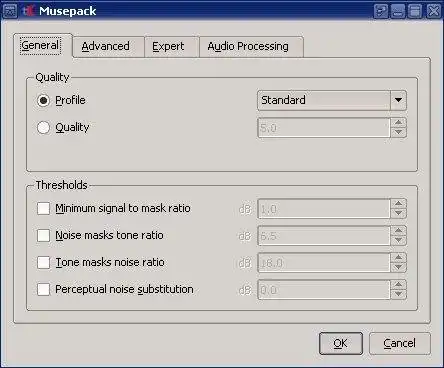Increase the Quality value with up arrow
This screenshot has width=444, height=368.
(x=398, y=123)
